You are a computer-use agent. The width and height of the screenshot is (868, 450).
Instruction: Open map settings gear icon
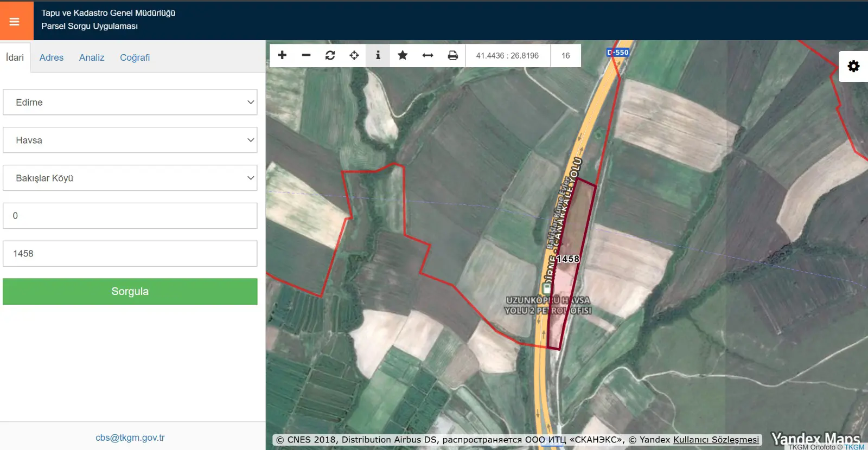[853, 66]
